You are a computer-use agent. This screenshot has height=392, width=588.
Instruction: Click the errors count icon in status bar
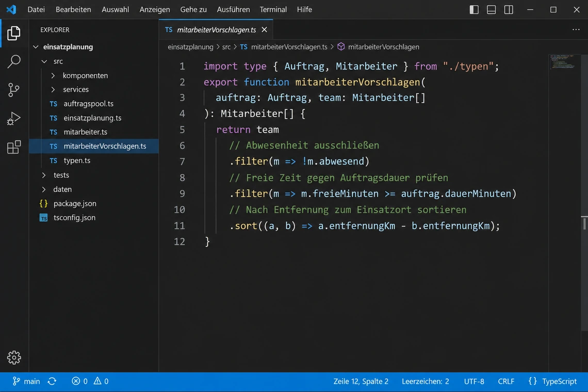pyautogui.click(x=76, y=381)
